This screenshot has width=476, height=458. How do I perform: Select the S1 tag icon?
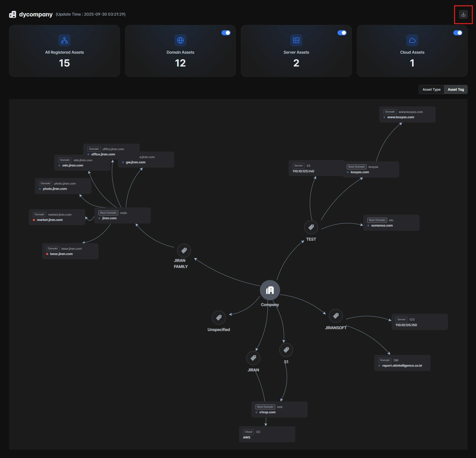(x=286, y=350)
